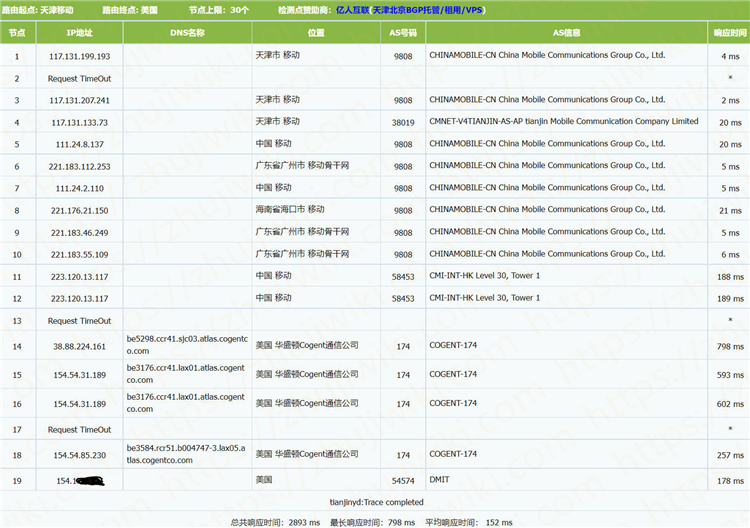Click COGENT-174 AS info in node 14 row

click(453, 345)
